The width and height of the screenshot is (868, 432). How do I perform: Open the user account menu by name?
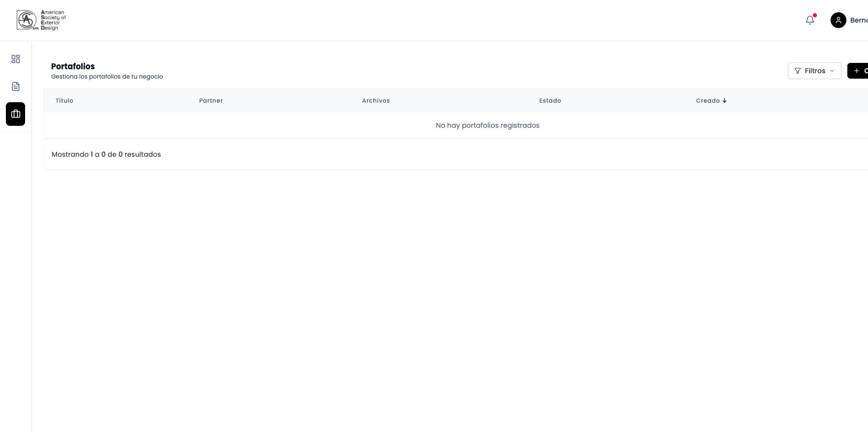pyautogui.click(x=859, y=20)
